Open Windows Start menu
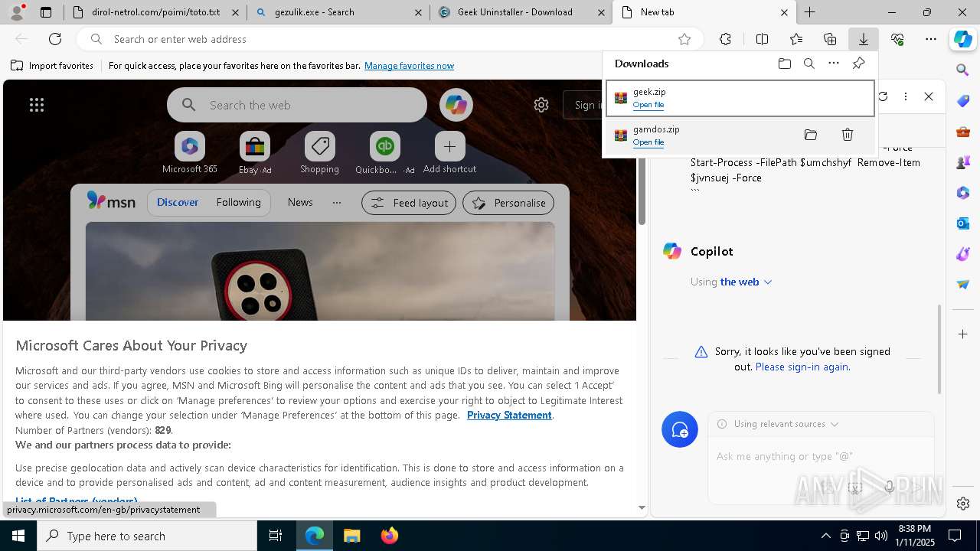 point(18,536)
